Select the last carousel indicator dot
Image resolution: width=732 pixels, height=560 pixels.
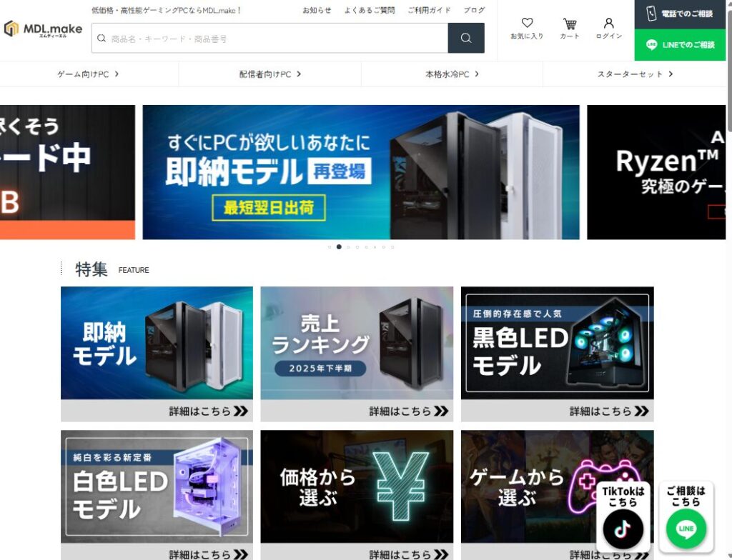[x=392, y=247]
